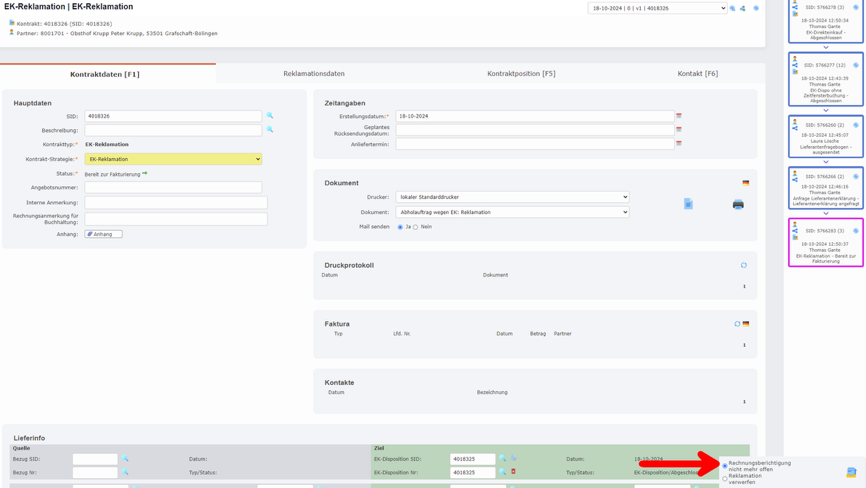Click the document preview icon in Dokument panel

point(688,204)
